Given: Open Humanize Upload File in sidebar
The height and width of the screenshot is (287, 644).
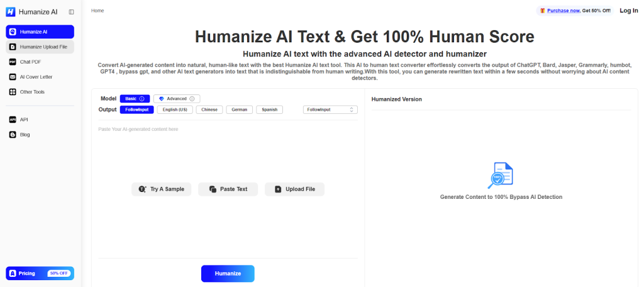Looking at the screenshot, I should pyautogui.click(x=40, y=47).
